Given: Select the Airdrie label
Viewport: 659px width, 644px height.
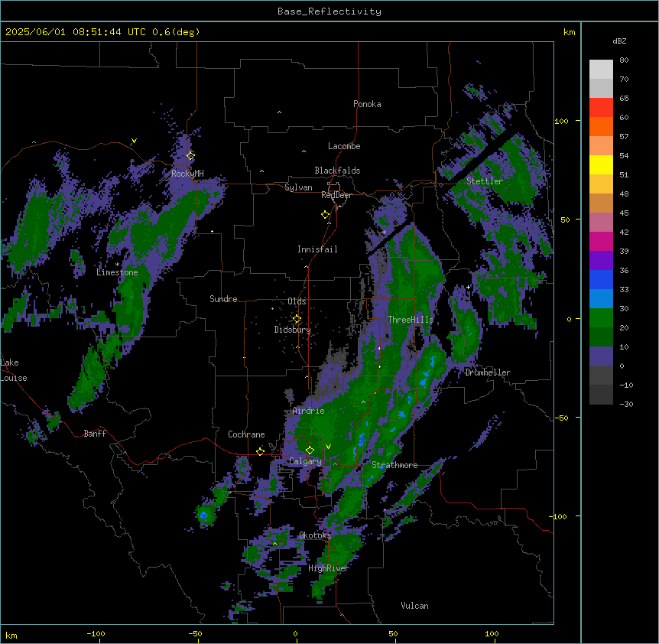Looking at the screenshot, I should tap(309, 411).
